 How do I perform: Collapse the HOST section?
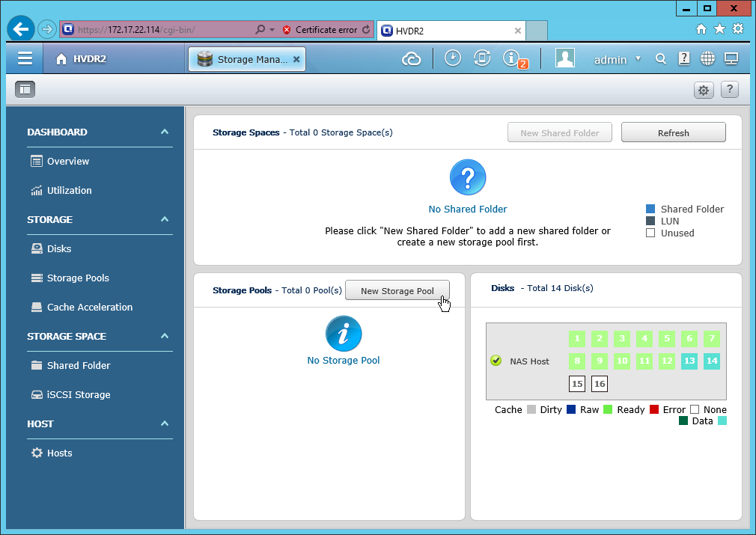click(x=165, y=424)
